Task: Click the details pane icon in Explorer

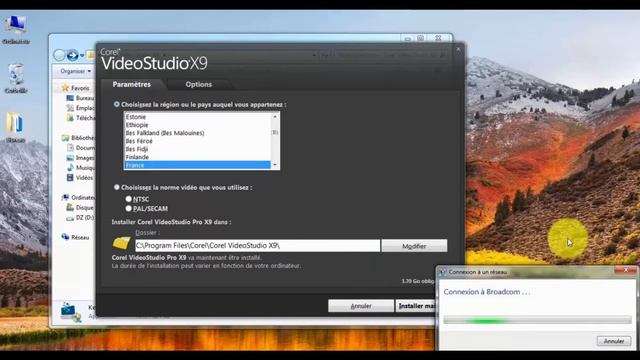Action: click(x=71, y=312)
